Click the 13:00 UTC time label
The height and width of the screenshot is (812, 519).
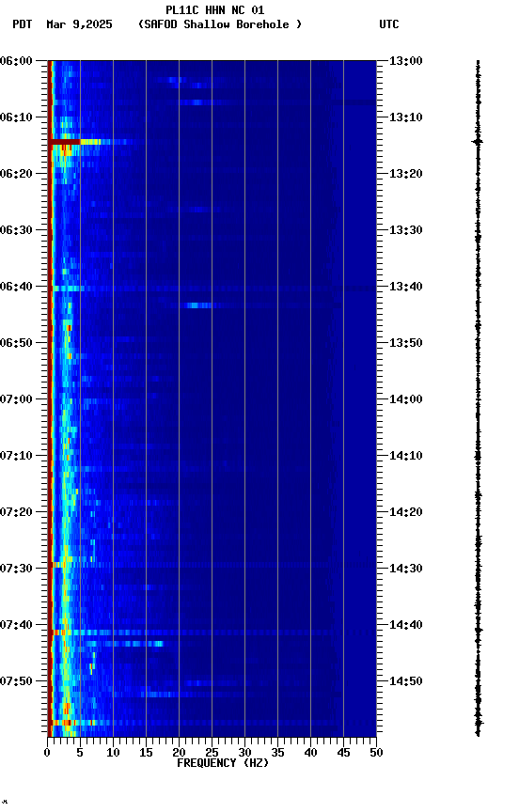(x=406, y=61)
